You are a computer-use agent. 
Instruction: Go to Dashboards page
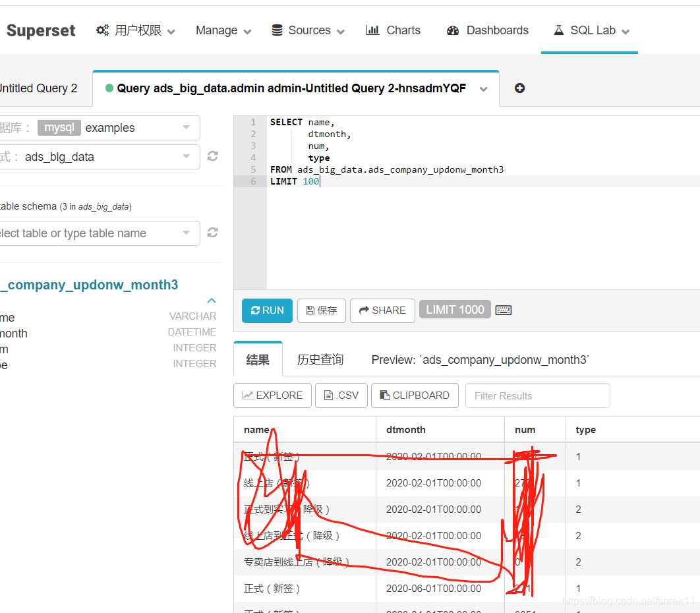coord(488,30)
